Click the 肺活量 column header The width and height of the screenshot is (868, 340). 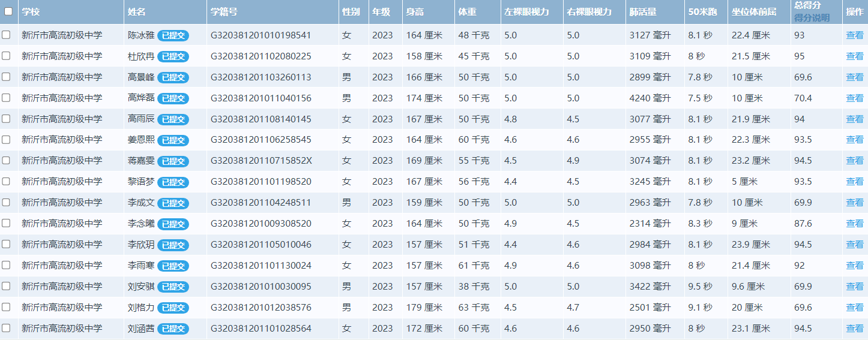pyautogui.click(x=642, y=12)
